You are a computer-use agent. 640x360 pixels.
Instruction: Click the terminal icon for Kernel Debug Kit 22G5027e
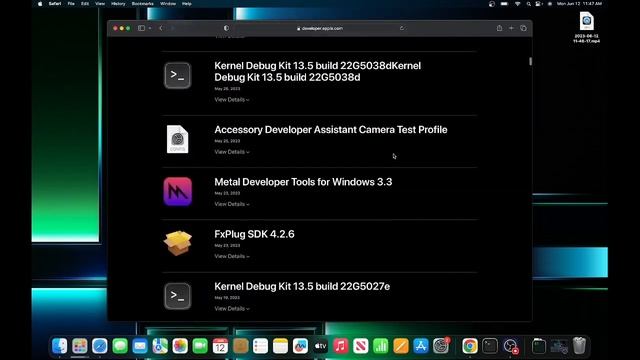[x=178, y=296]
